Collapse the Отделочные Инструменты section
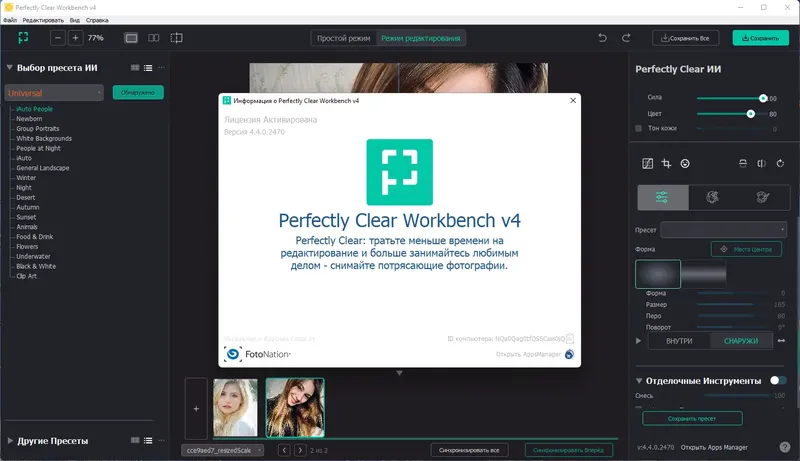This screenshot has height=461, width=800. point(639,380)
